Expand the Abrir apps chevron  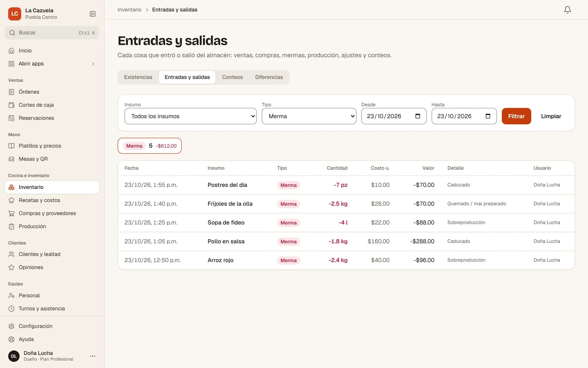93,64
